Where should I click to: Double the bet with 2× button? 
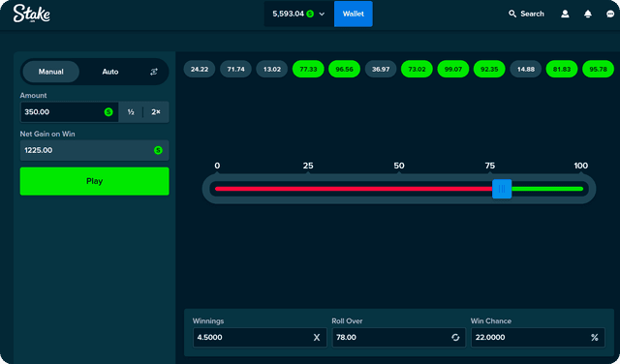tap(156, 112)
